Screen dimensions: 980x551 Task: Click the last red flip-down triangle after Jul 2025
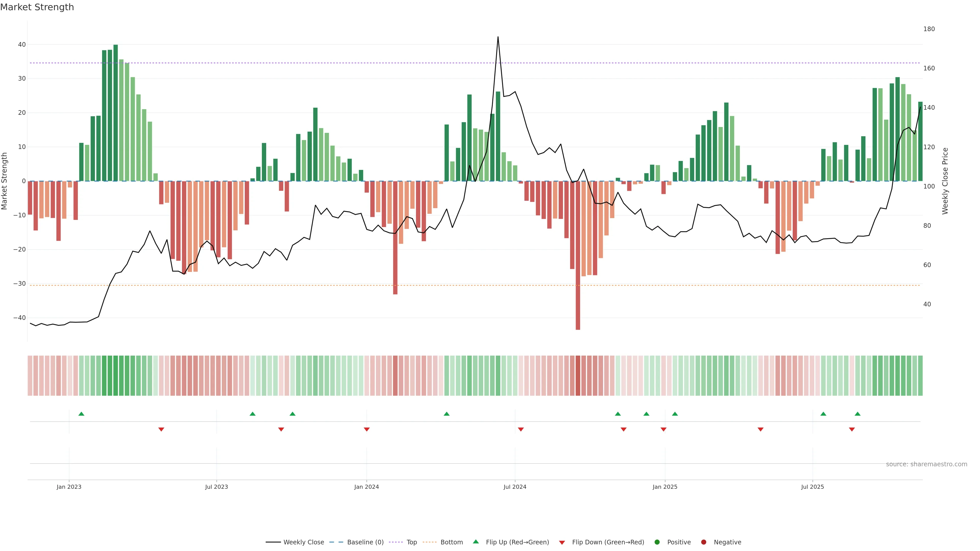click(852, 429)
